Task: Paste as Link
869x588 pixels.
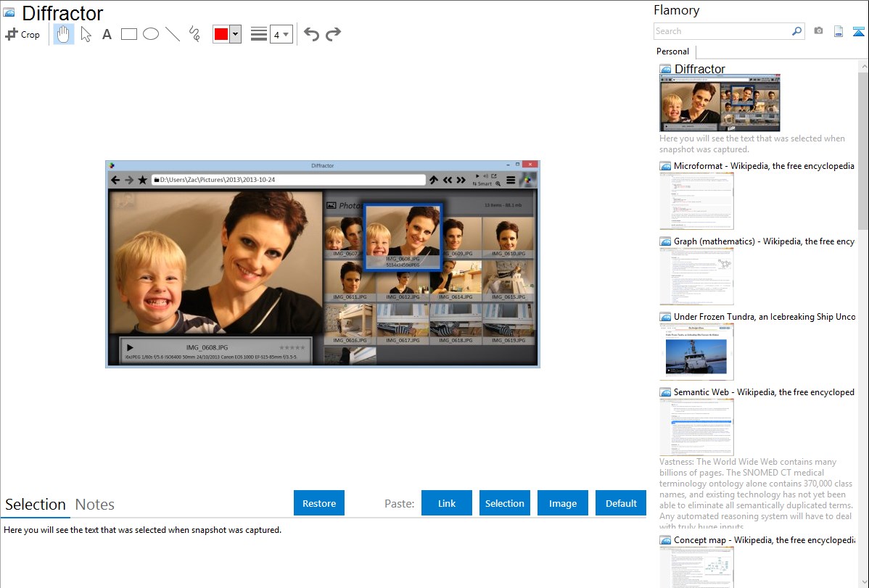Action: pyautogui.click(x=447, y=503)
